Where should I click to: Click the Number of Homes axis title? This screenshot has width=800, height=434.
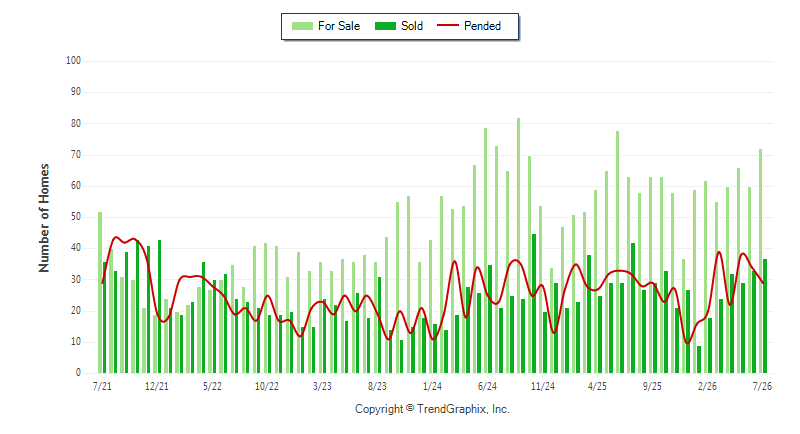tap(44, 218)
